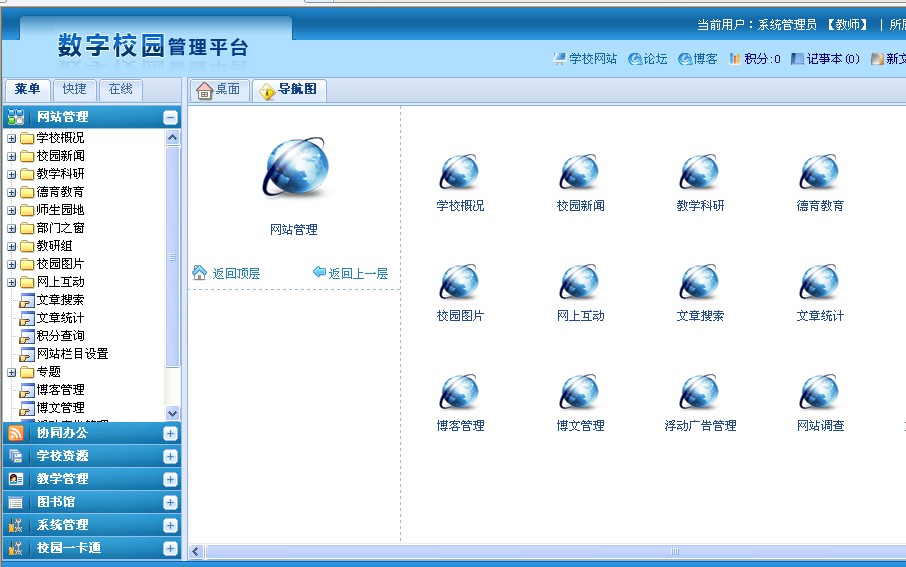906x567 pixels.
Task: Expand the 教学科研 tree node
Action: 12,175
